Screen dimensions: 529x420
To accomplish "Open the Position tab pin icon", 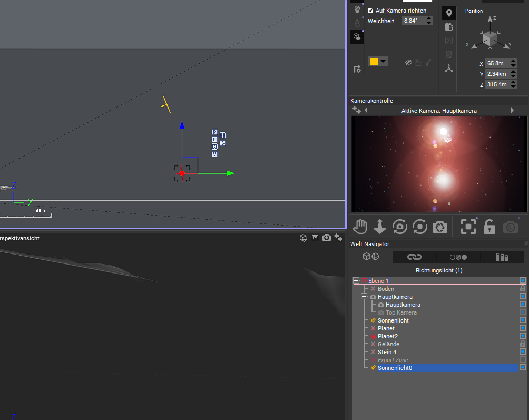I will coord(449,13).
